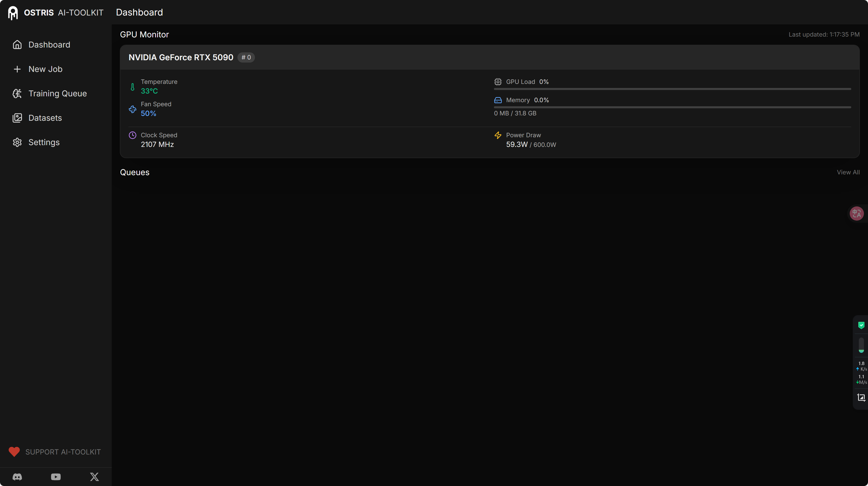Click the GPU #0 index badge
Screen dimensions: 868x486
coord(246,57)
